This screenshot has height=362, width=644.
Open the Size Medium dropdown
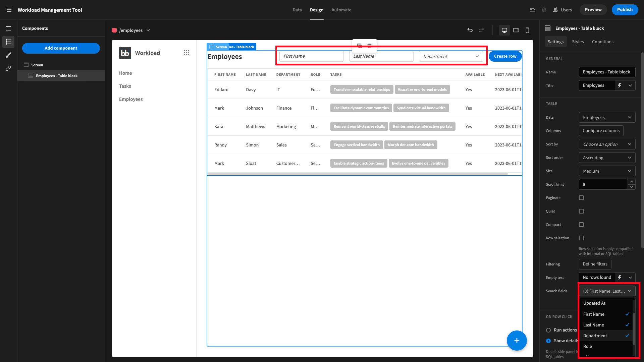pos(607,171)
